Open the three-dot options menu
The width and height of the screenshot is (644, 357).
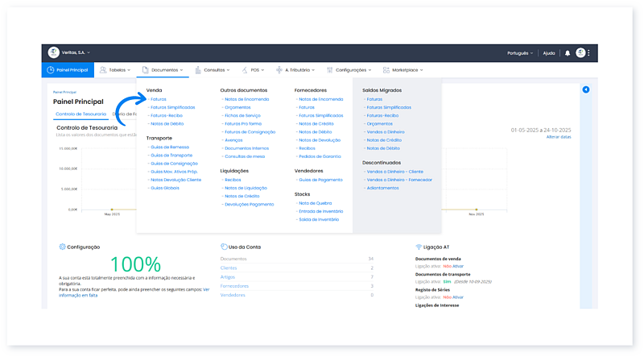pos(589,53)
